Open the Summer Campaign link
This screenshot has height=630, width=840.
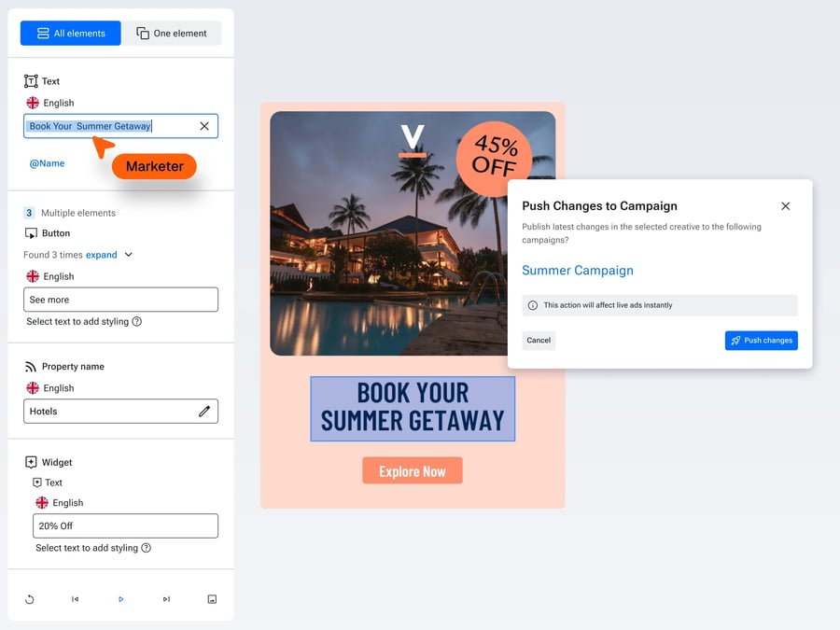point(578,270)
